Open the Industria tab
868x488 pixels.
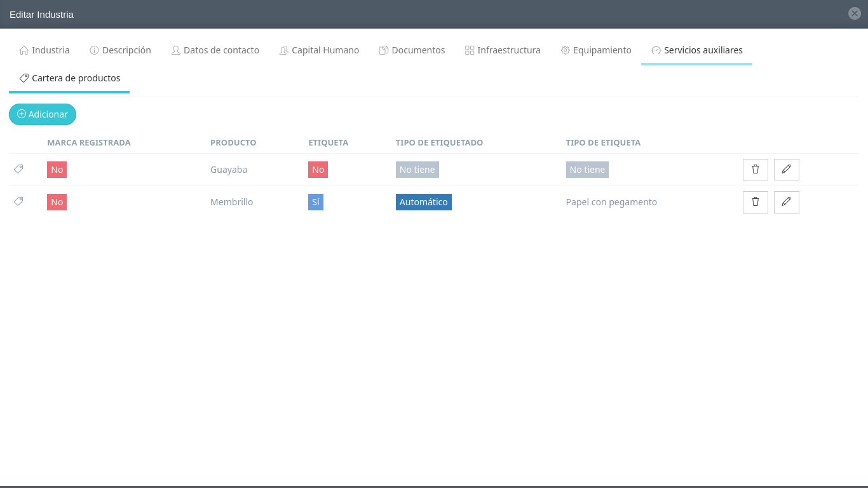[x=44, y=50]
